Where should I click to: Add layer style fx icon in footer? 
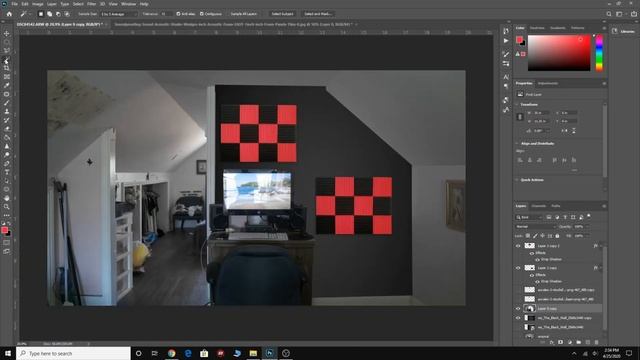551,342
